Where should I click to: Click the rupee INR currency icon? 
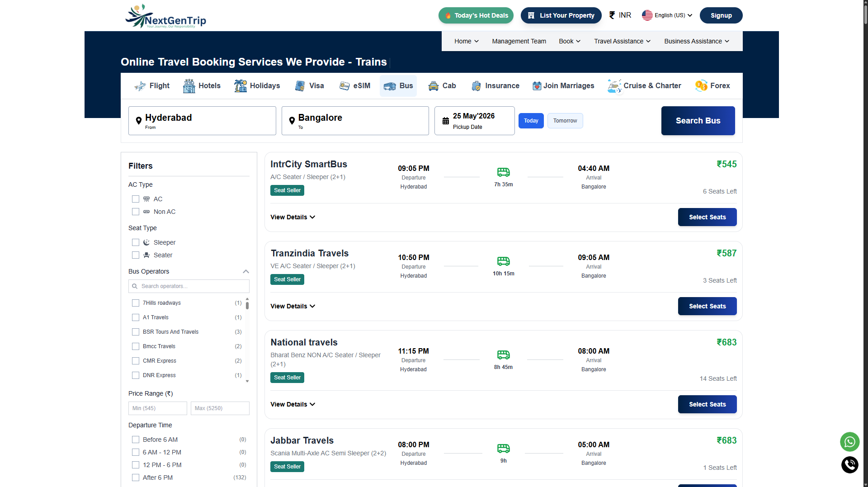tap(612, 15)
